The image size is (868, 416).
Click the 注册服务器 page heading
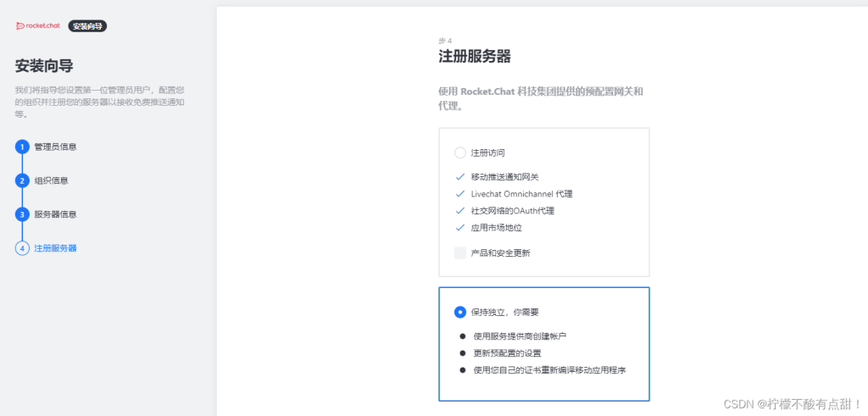pos(475,57)
